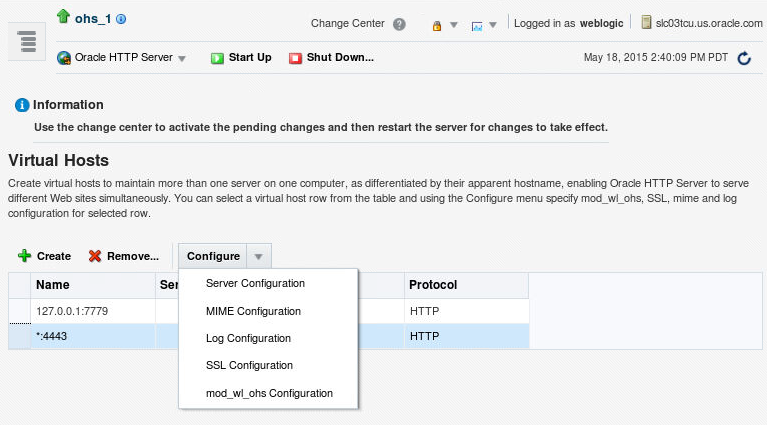Click the green plus Create icon
The width and height of the screenshot is (767, 425).
pos(24,256)
